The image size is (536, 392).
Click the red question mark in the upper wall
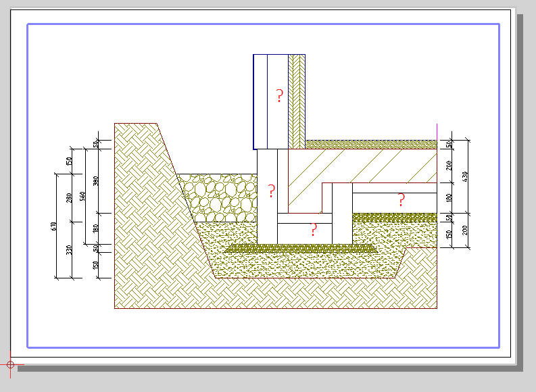click(x=279, y=96)
